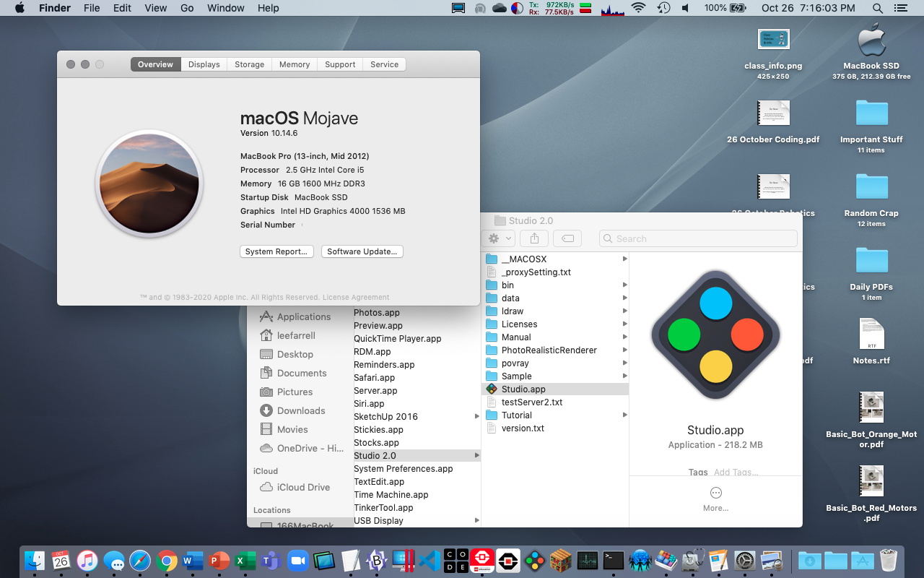924x578 pixels.
Task: Open TextEdit from the Dock
Action: point(351,561)
